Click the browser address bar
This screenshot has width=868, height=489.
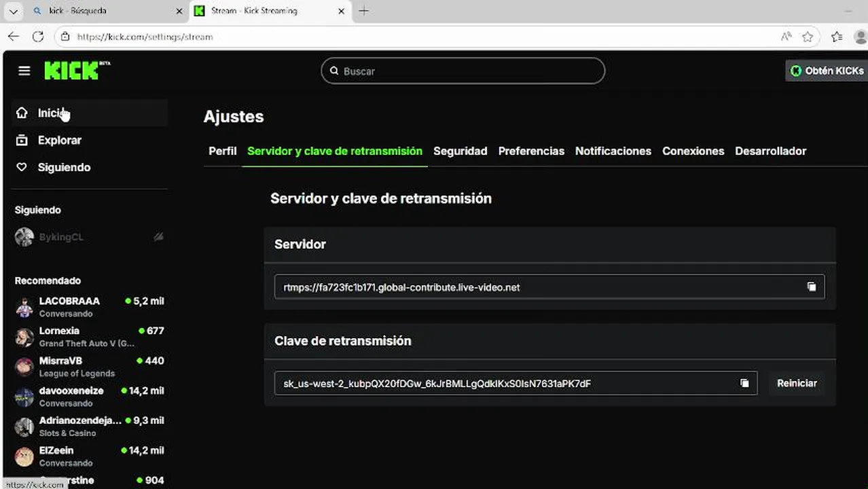coord(408,37)
